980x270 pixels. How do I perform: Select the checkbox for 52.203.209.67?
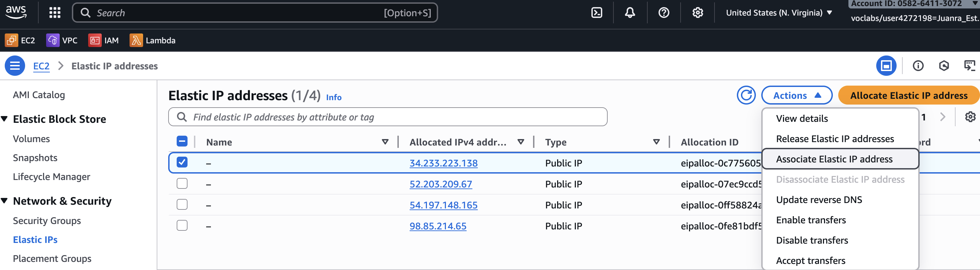coord(182,184)
